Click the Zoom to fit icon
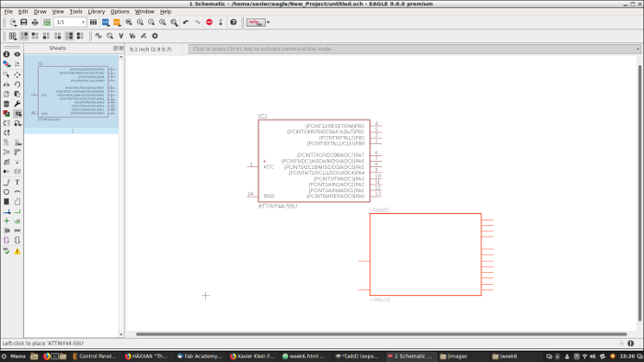Viewport: 644px width, 362px height. click(129, 22)
